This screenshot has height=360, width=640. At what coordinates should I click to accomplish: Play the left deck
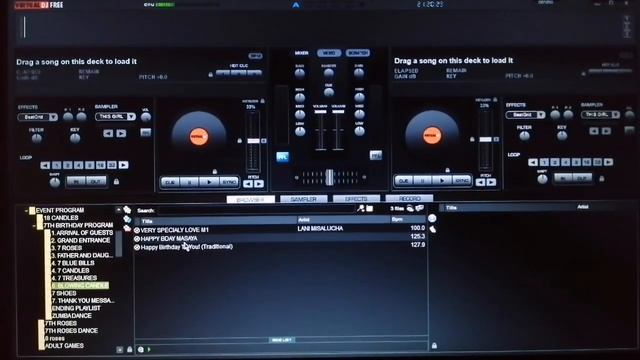[x=209, y=182]
